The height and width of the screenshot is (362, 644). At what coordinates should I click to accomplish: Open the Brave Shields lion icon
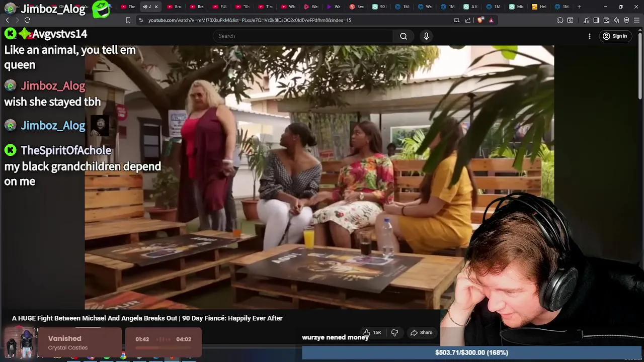point(480,20)
